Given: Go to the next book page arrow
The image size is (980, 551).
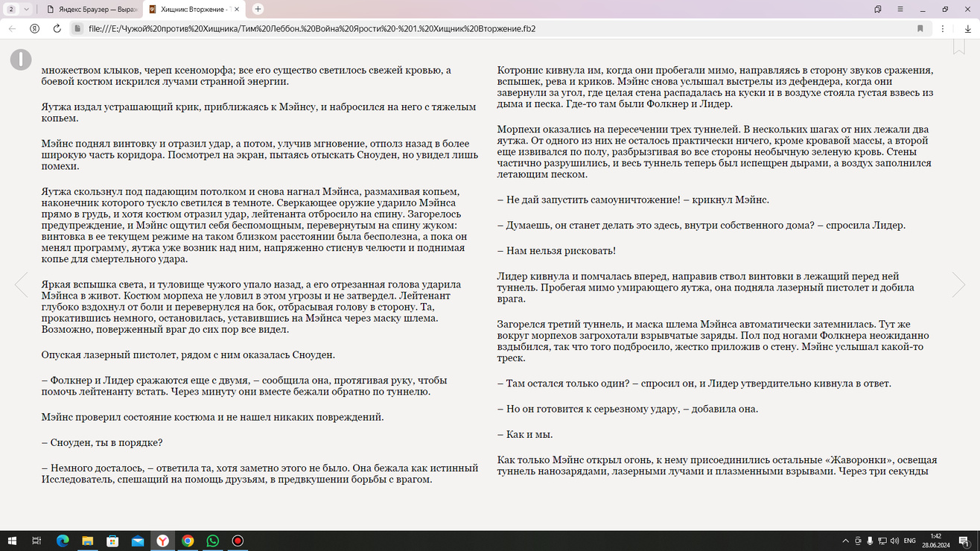Looking at the screenshot, I should click(958, 284).
